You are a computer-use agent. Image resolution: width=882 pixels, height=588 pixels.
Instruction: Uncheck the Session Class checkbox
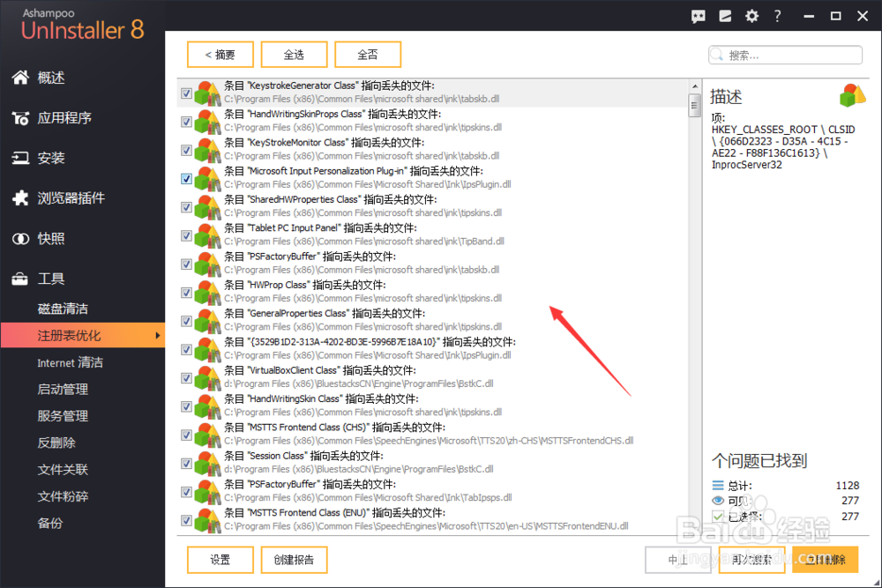[x=186, y=464]
